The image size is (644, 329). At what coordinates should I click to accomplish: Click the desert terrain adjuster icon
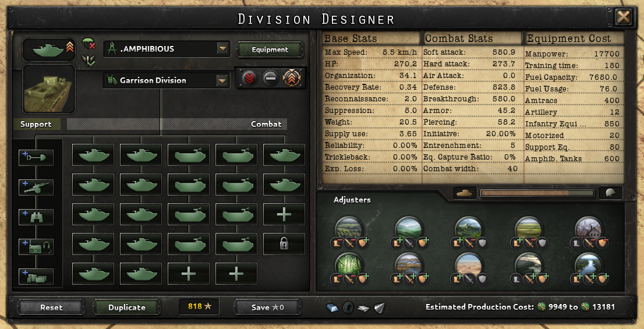(468, 265)
